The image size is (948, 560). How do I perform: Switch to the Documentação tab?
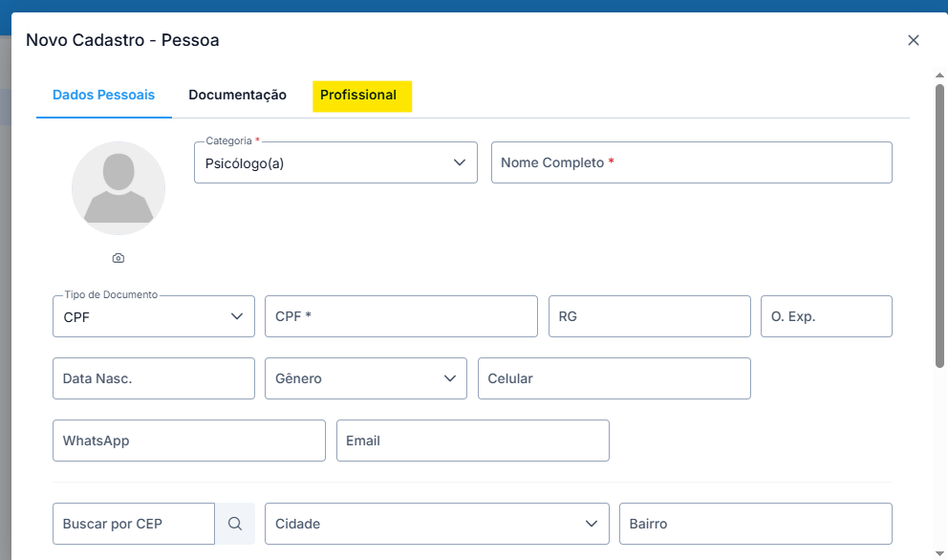[x=237, y=95]
